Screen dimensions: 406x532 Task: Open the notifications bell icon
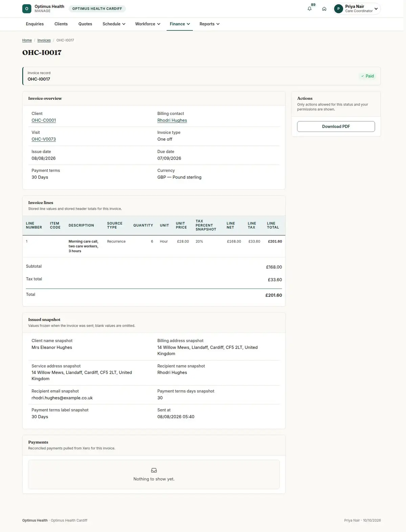tap(309, 9)
